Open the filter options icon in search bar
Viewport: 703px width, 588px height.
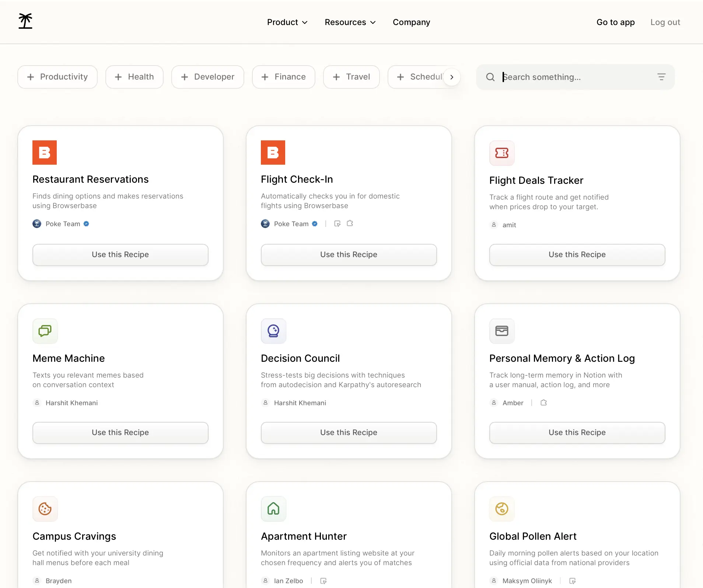pyautogui.click(x=661, y=77)
